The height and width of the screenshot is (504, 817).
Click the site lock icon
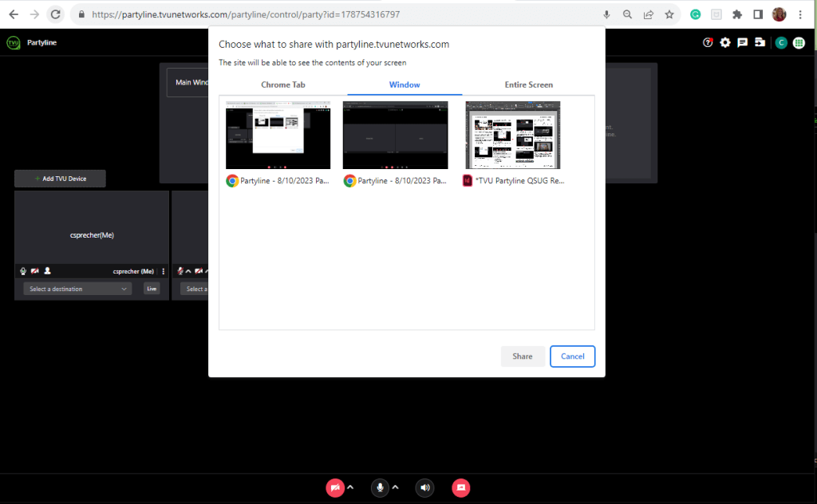coord(81,14)
